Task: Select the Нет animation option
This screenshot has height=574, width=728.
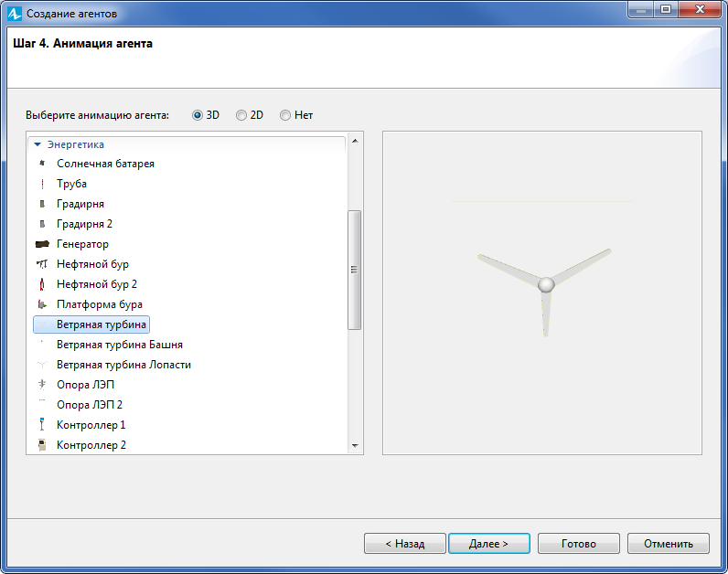Action: point(285,115)
